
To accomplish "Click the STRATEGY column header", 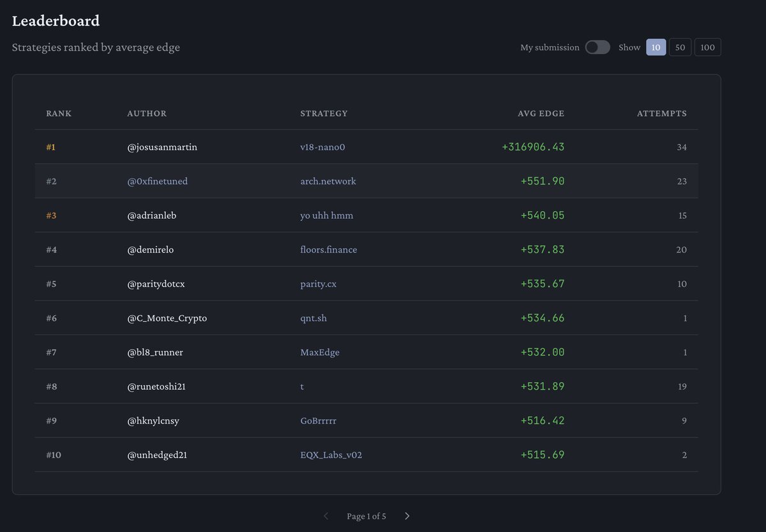I will coord(324,114).
